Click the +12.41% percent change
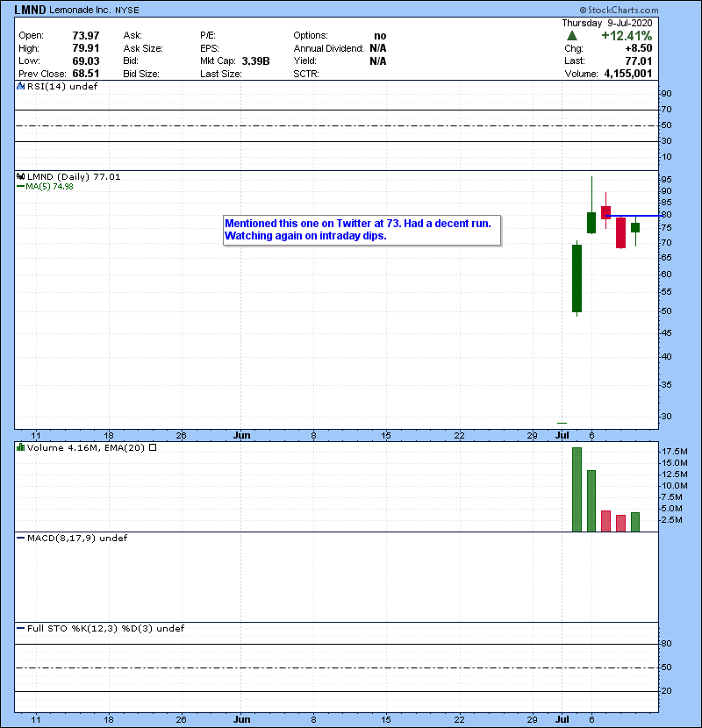 (x=627, y=36)
